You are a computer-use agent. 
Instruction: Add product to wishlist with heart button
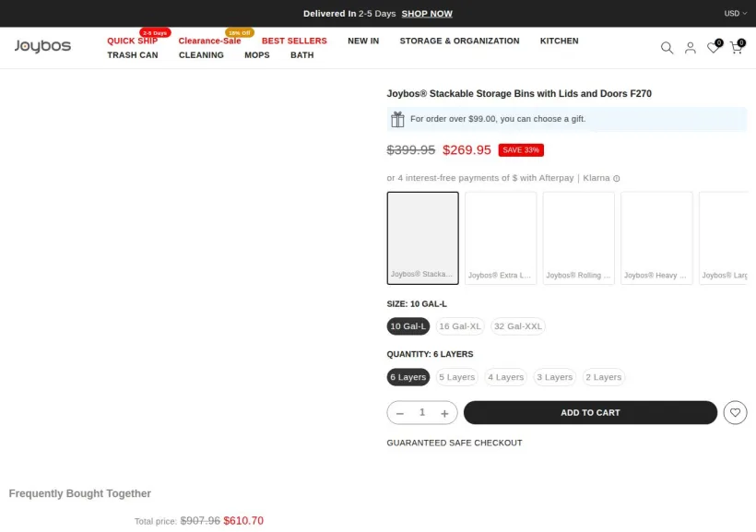735,412
